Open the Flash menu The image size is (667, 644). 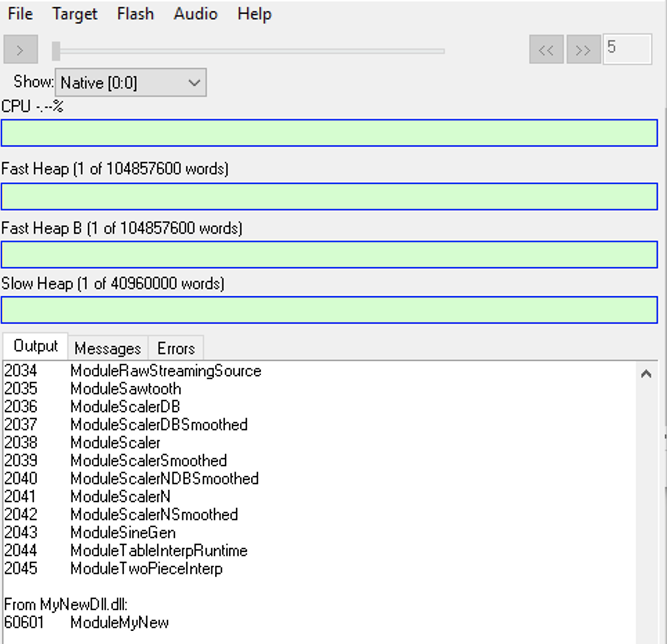[x=135, y=14]
